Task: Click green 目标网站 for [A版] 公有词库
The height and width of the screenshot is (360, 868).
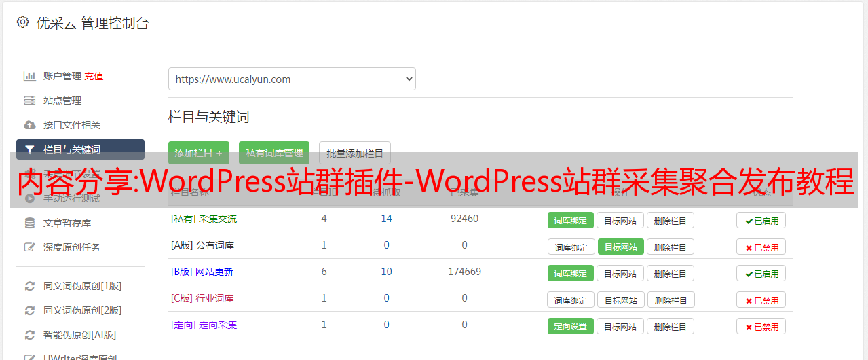Action: click(621, 247)
